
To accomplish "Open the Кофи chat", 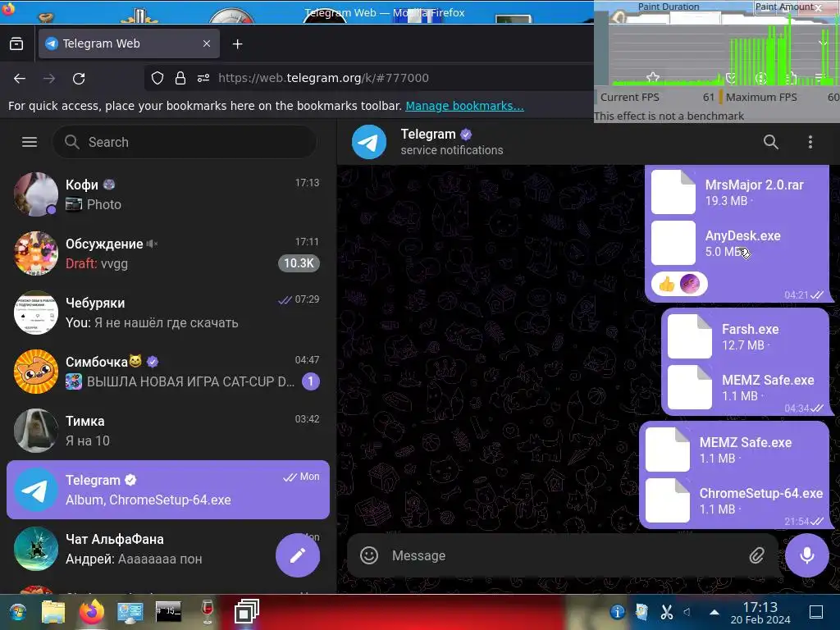I will (168, 194).
